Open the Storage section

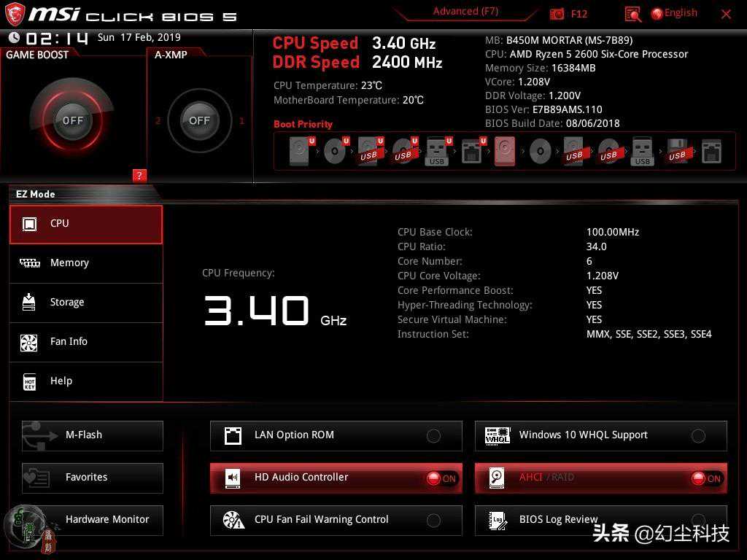86,303
